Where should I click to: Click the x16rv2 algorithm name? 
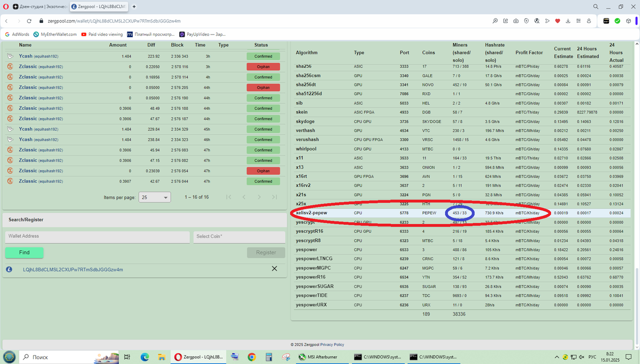coord(303,185)
